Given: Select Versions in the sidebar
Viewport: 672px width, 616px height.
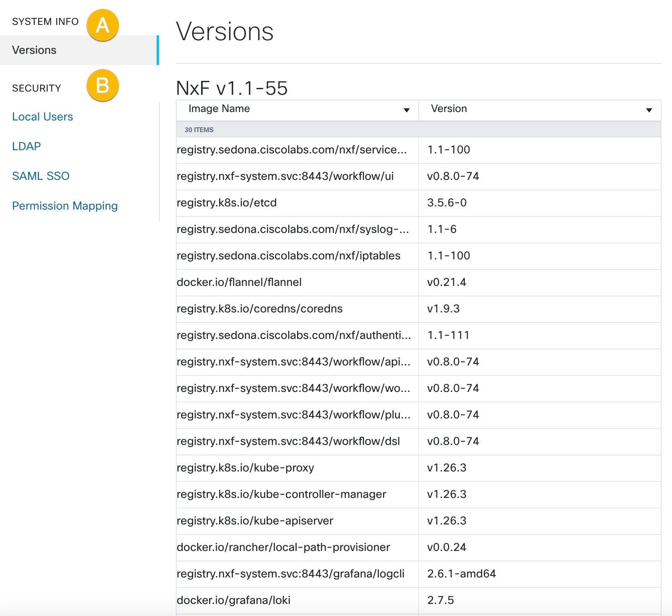Looking at the screenshot, I should click(34, 50).
